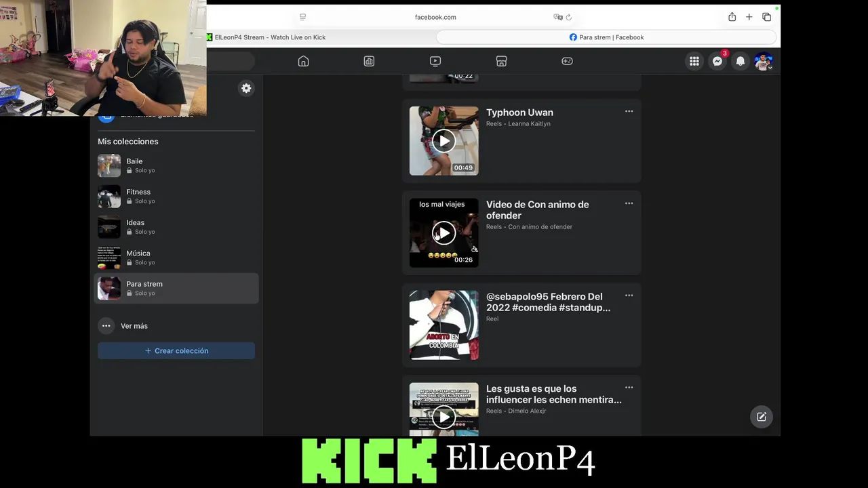
Task: Open Aborto en Colombia reel thumbnail
Action: (443, 325)
